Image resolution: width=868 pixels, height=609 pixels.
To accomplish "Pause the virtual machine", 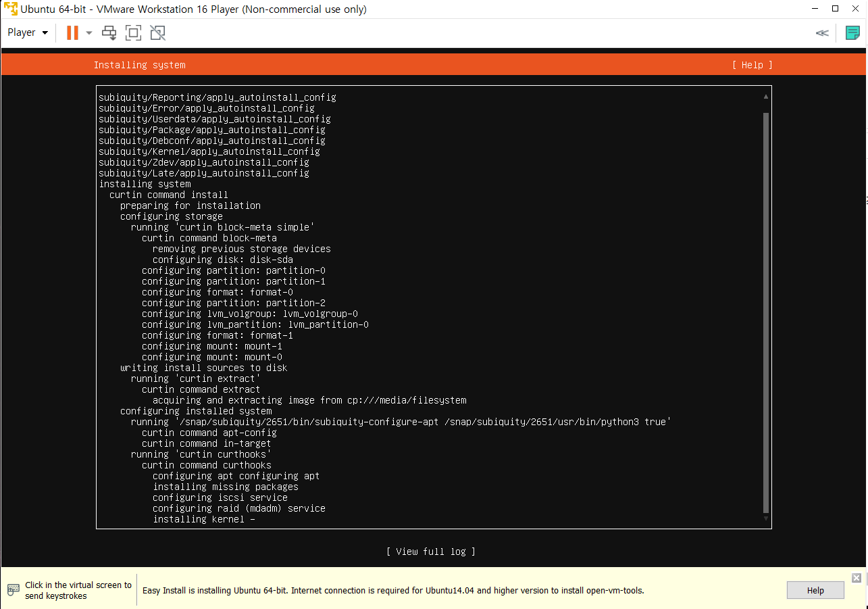I will [x=72, y=32].
